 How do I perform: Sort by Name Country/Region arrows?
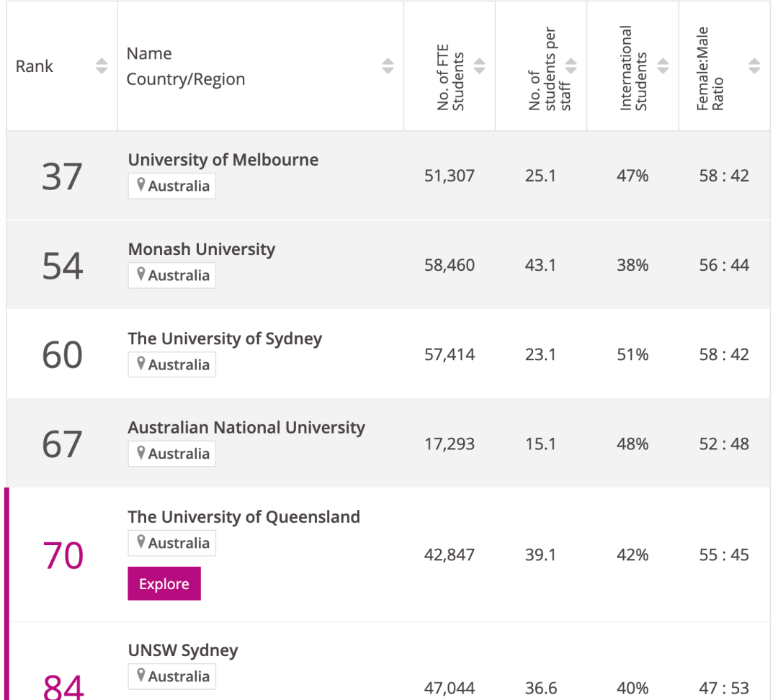[x=388, y=66]
